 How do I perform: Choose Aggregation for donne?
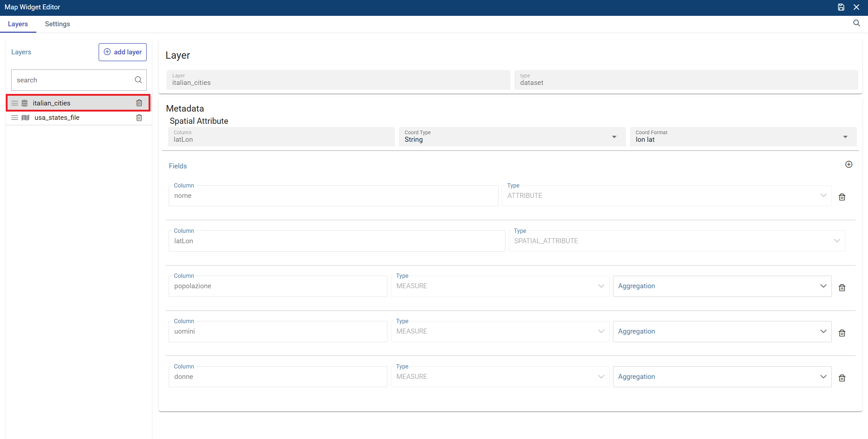pyautogui.click(x=722, y=377)
